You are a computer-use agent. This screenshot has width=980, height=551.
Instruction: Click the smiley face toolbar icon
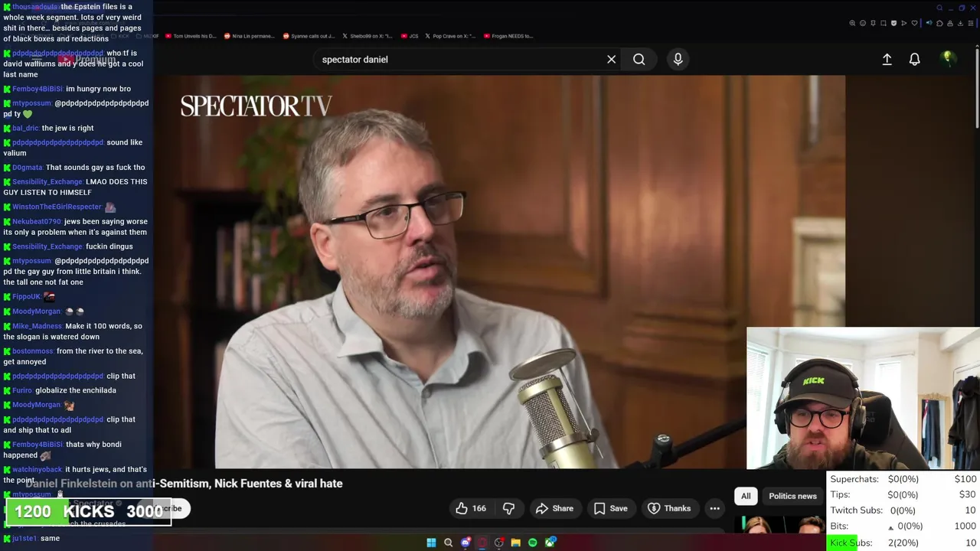tap(863, 23)
